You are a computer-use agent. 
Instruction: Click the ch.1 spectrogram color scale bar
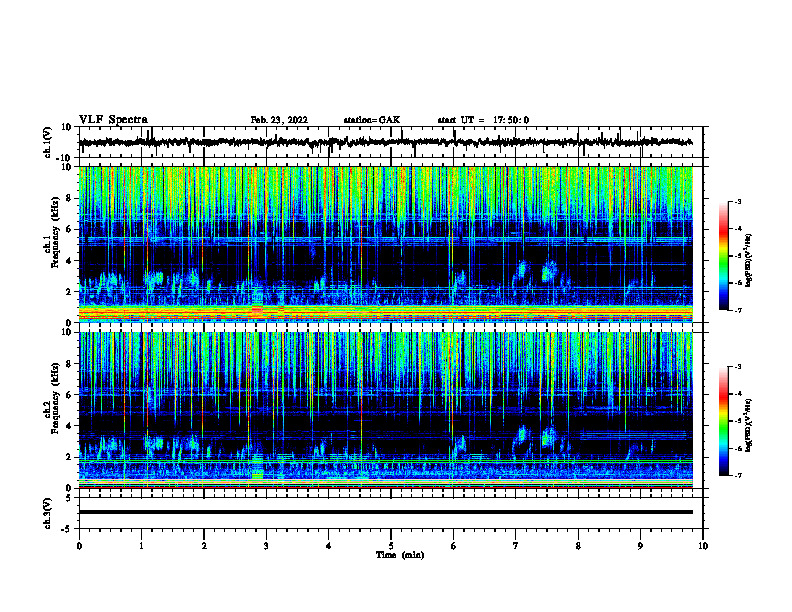click(x=724, y=256)
